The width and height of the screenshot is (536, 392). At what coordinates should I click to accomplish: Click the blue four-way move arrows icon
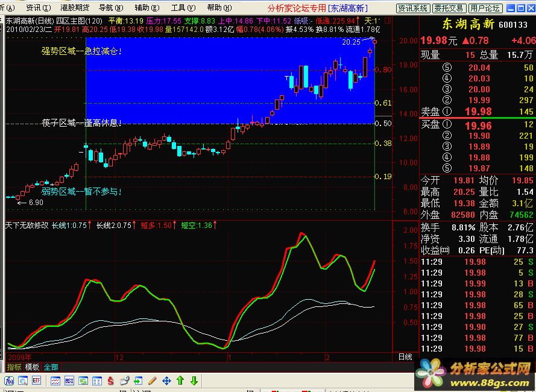(x=166, y=381)
